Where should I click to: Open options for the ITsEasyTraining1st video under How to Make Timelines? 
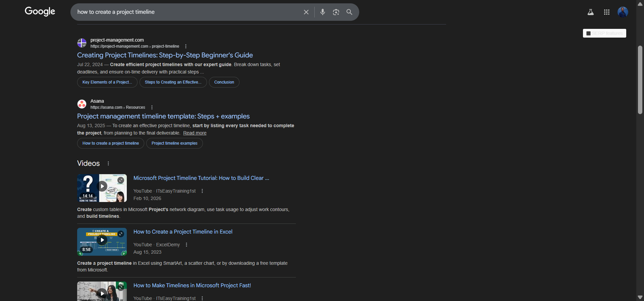click(x=202, y=298)
